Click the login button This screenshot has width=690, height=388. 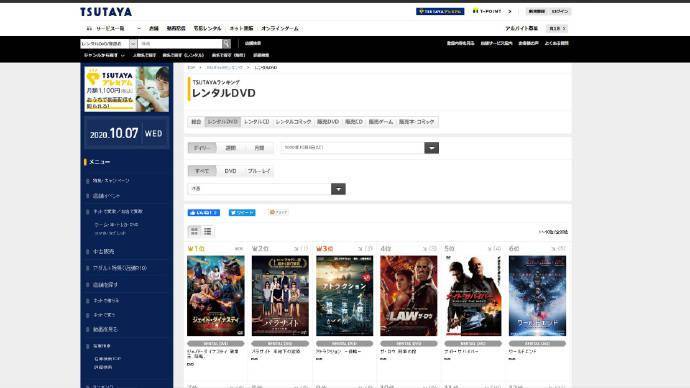coord(560,11)
